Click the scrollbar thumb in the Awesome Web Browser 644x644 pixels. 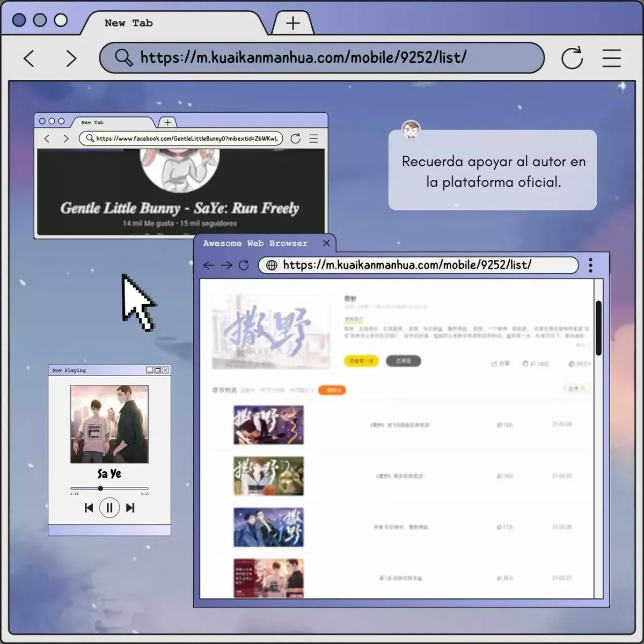pos(598,327)
